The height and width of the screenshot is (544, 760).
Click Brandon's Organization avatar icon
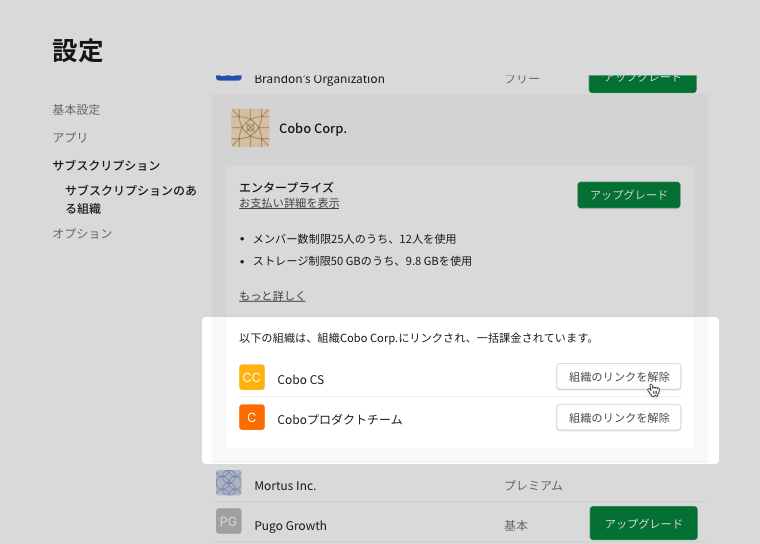point(228,77)
